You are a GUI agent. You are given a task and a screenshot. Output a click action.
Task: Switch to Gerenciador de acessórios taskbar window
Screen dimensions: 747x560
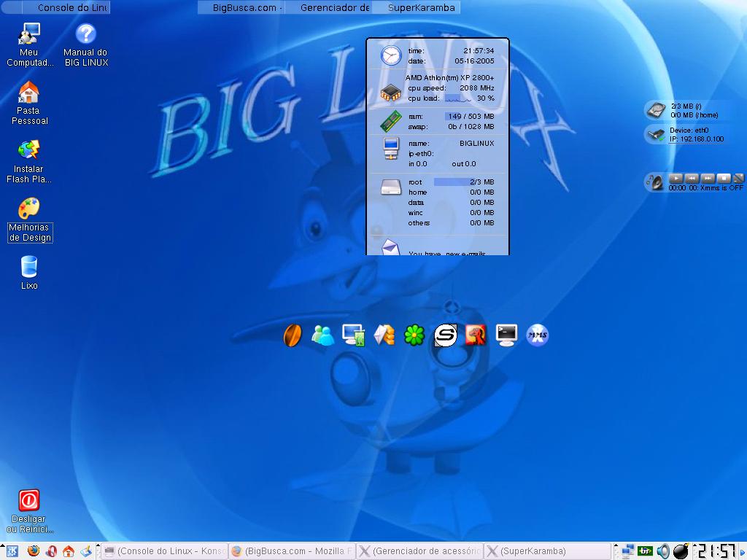click(419, 551)
